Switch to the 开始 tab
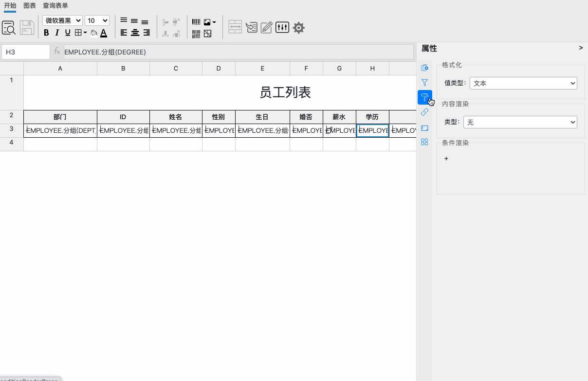The width and height of the screenshot is (588, 381). [10, 6]
